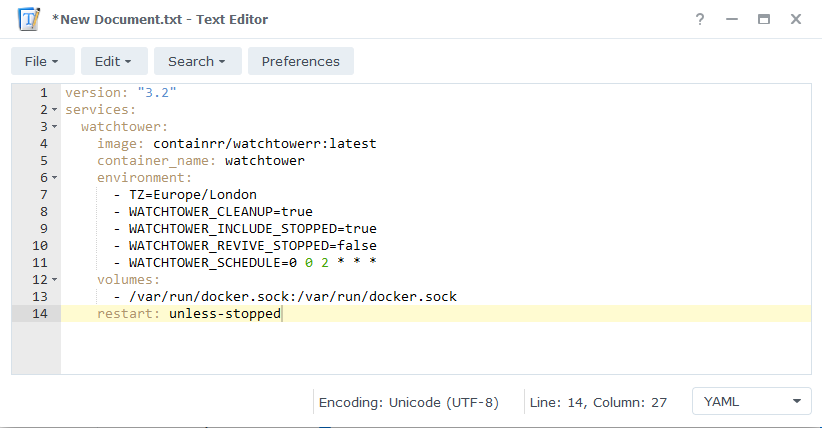
Task: Click line number 10 in gutter
Action: [x=40, y=245]
